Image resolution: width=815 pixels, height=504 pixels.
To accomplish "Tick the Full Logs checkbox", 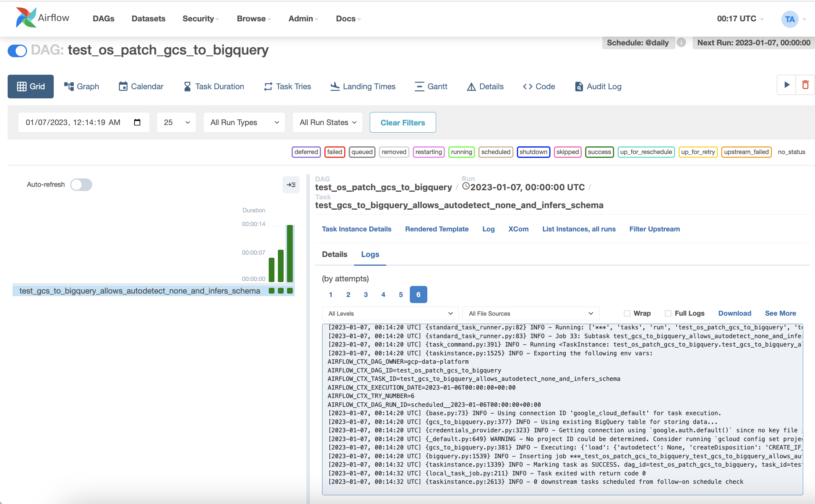I will [668, 313].
